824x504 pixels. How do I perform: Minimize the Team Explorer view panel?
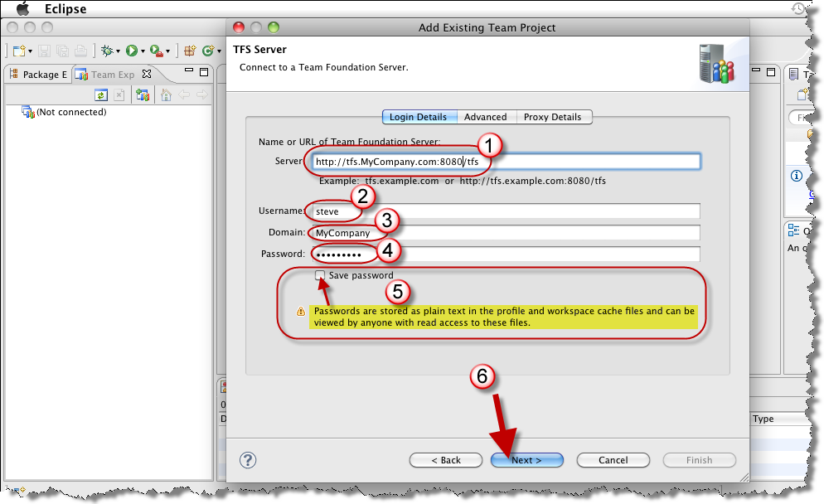pyautogui.click(x=189, y=70)
